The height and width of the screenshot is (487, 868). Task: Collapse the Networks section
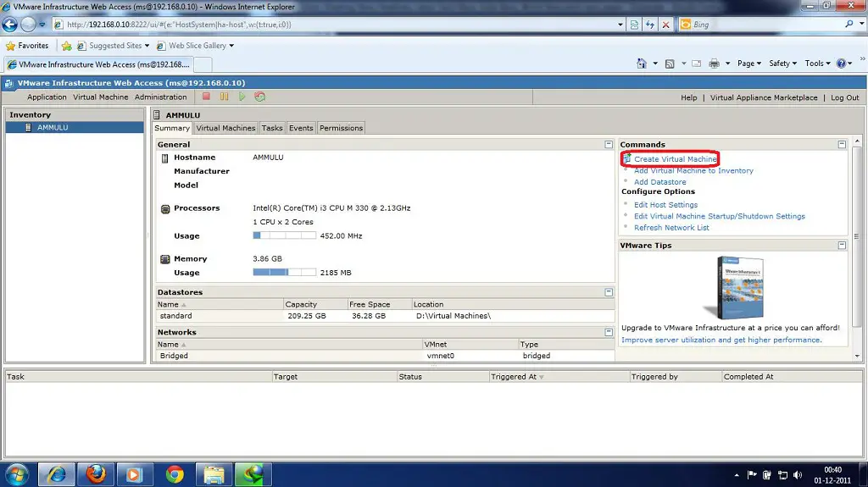pyautogui.click(x=609, y=332)
